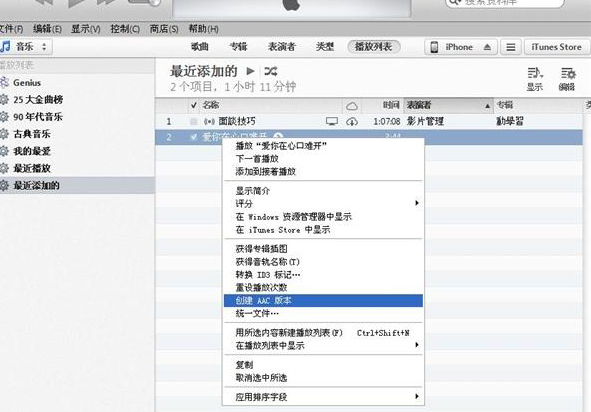Image resolution: width=591 pixels, height=412 pixels.
Task: Open the 我的最爱 playlist
Action: [x=32, y=151]
